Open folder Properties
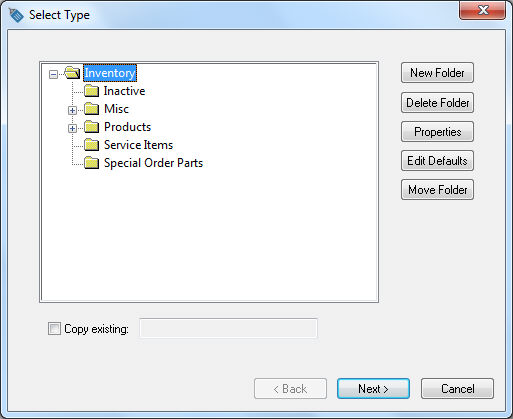The image size is (513, 419). (437, 132)
